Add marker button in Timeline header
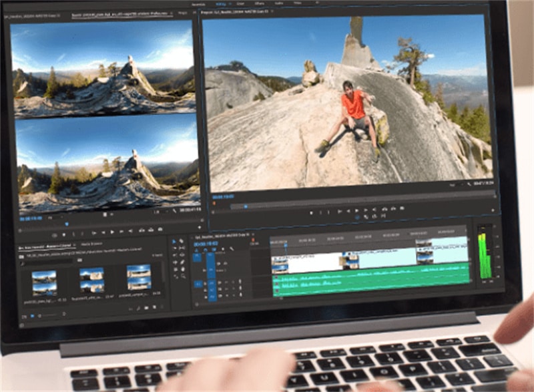Screen dimensions: 534x392 pos(223,249)
